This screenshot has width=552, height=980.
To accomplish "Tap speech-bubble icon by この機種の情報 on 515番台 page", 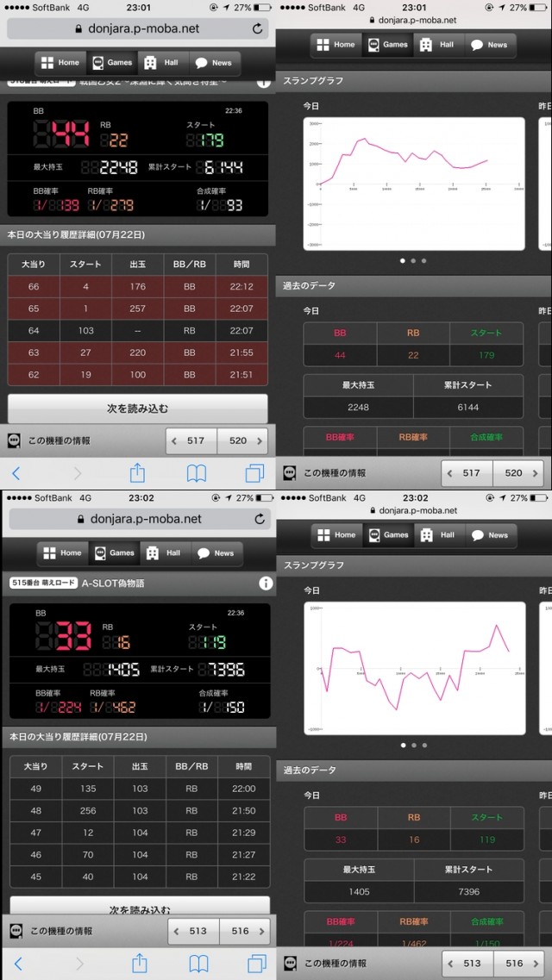I will tap(16, 931).
